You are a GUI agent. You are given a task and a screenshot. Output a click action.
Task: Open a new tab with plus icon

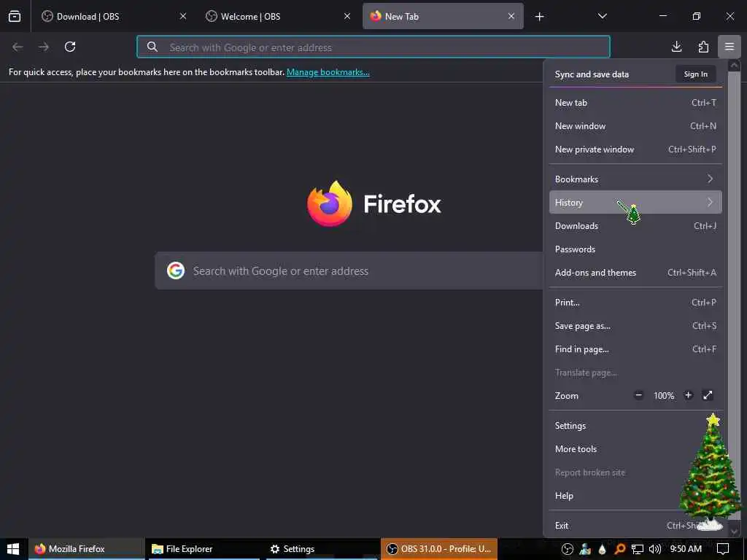(x=539, y=17)
